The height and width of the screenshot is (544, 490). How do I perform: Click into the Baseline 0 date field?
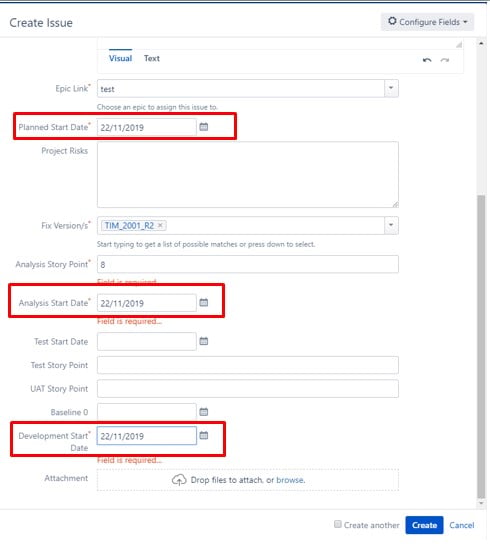[146, 412]
